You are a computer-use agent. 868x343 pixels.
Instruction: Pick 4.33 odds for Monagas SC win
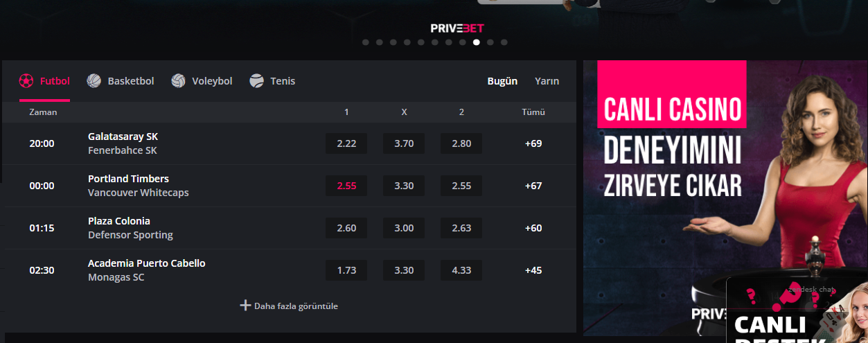(461, 270)
